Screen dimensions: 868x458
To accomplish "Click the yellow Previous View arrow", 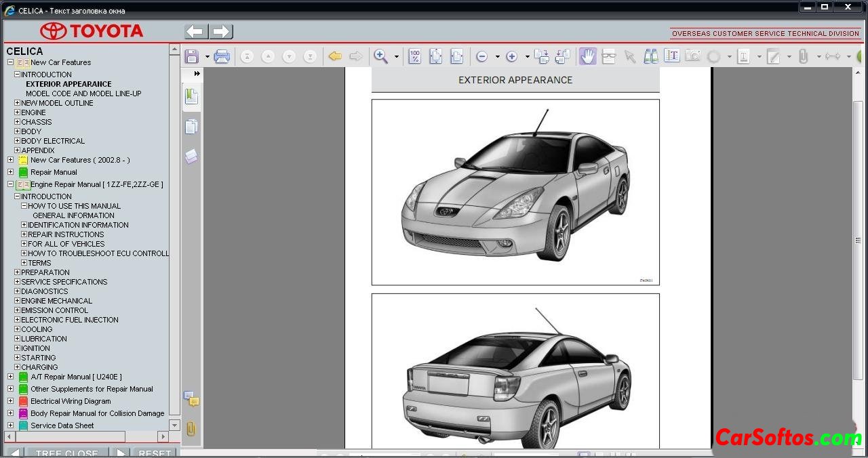I will [x=335, y=57].
